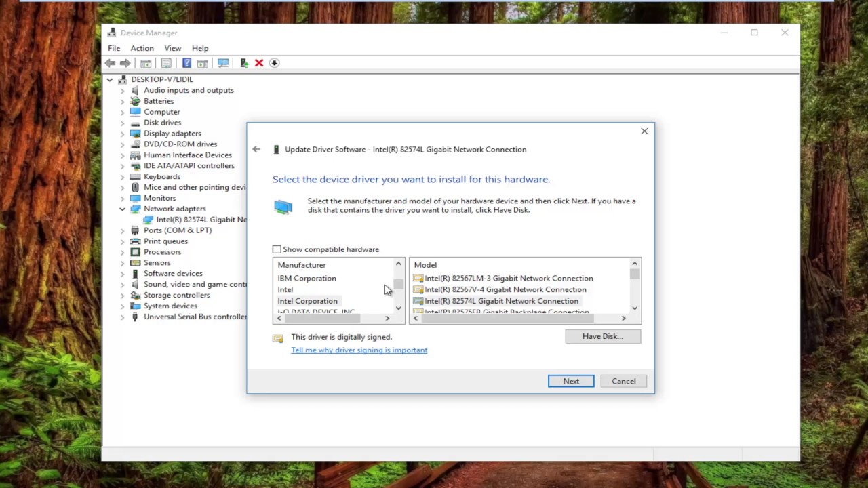
Task: Select Intel Corporation manufacturer
Action: (307, 301)
